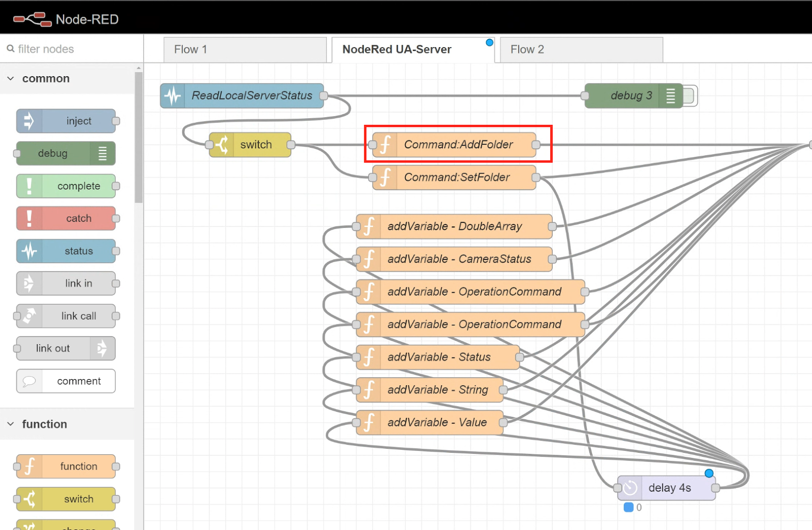Screen dimensions: 812x530
Task: Click the palette vertical scrollbar
Action: pos(139,137)
